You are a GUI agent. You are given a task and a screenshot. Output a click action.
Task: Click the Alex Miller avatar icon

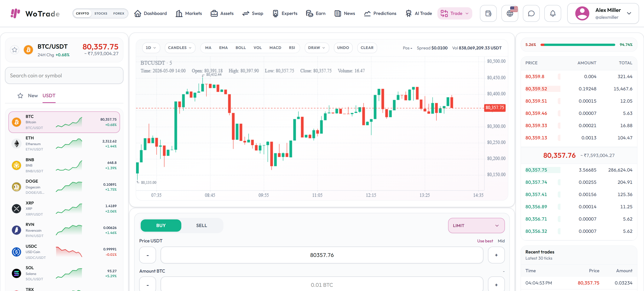point(582,13)
